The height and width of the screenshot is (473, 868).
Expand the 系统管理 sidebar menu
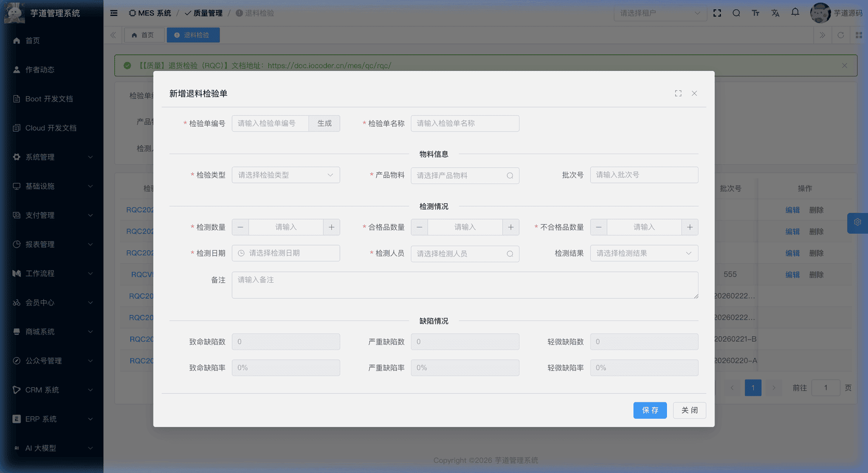pos(52,157)
